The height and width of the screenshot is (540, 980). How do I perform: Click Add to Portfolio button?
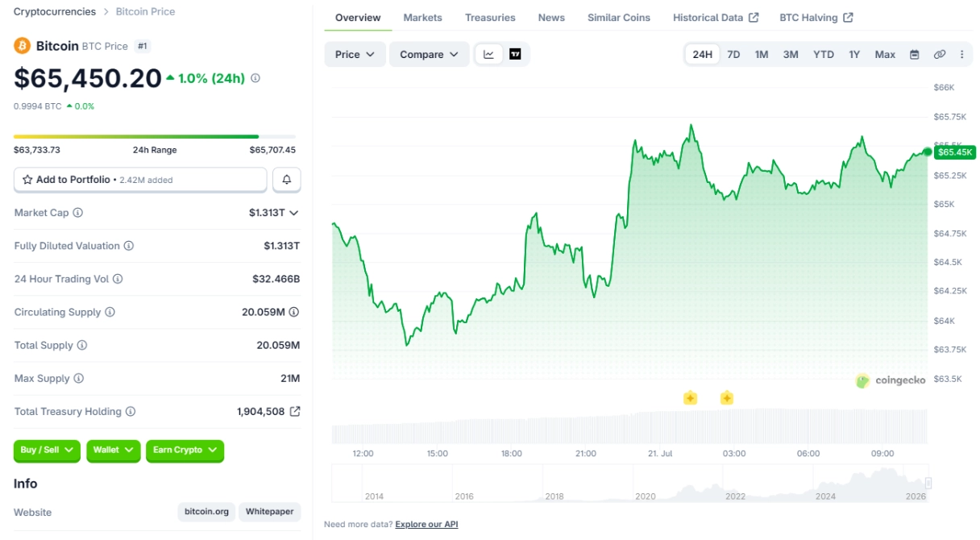pyautogui.click(x=140, y=180)
